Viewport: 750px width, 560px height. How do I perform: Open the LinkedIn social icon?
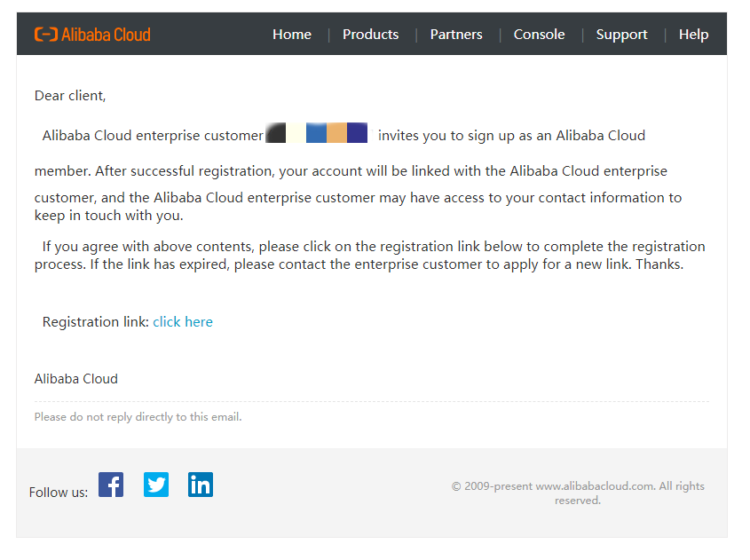tap(201, 485)
